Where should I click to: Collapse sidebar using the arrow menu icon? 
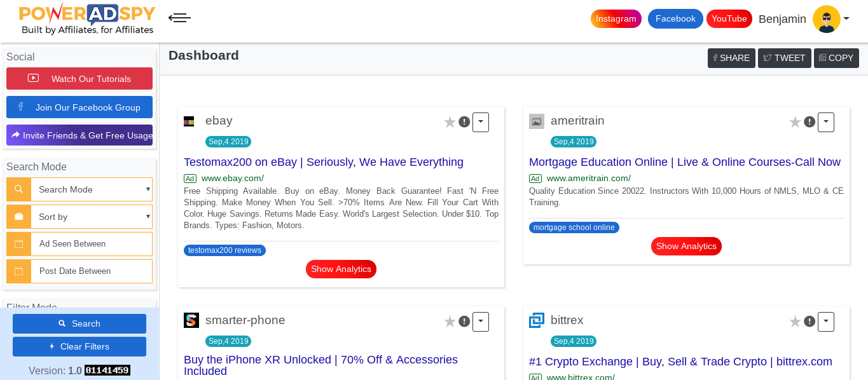(179, 18)
